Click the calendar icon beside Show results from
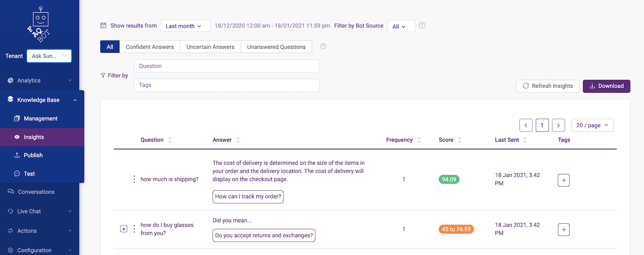The image size is (644, 255). click(x=103, y=26)
